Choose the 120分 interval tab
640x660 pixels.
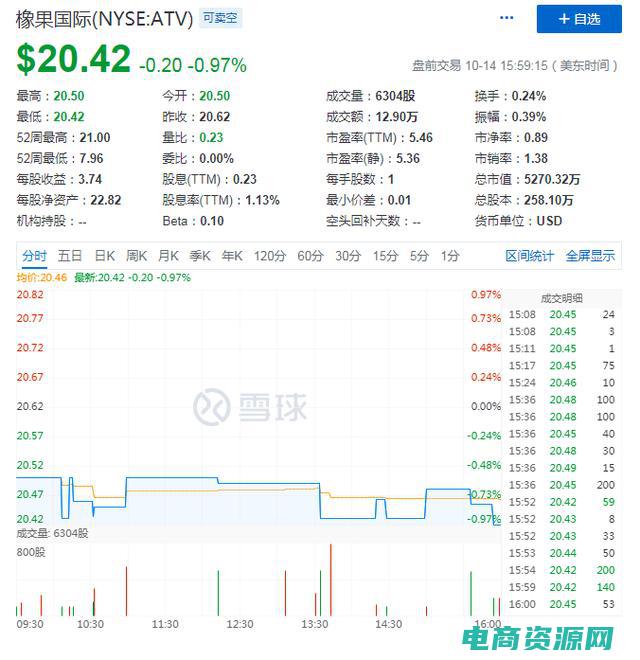[269, 255]
